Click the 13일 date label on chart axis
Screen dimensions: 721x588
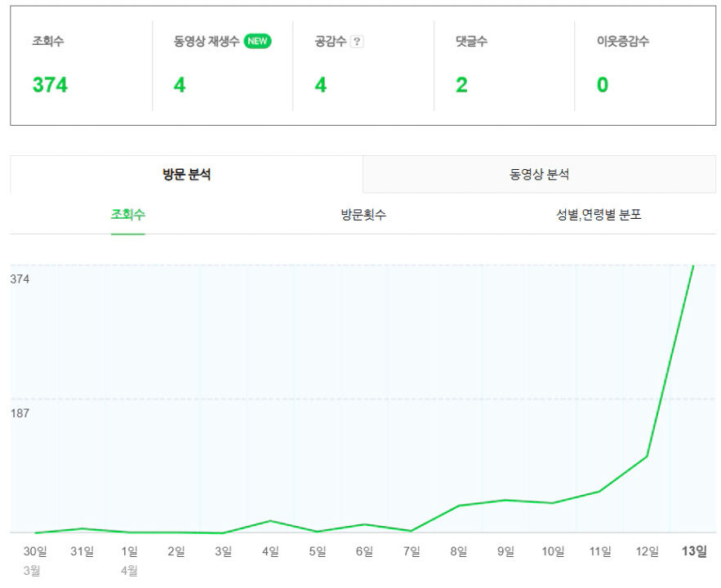tap(694, 552)
